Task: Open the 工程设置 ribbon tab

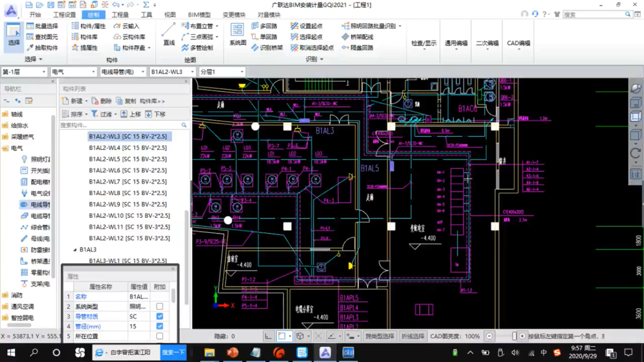Action: [x=64, y=15]
